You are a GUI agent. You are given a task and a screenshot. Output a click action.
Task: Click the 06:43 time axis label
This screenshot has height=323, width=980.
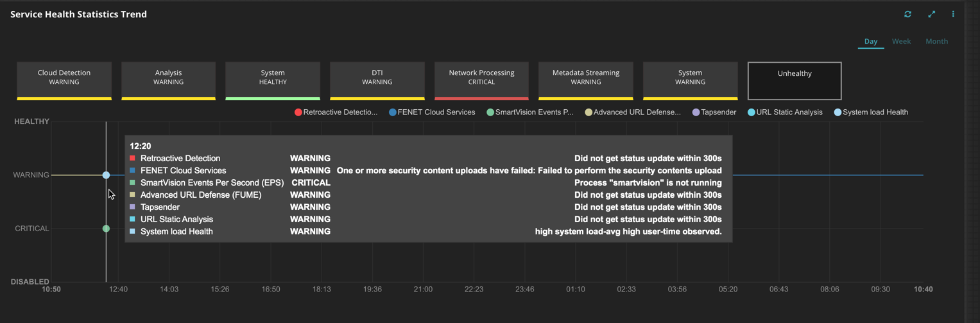click(x=778, y=290)
